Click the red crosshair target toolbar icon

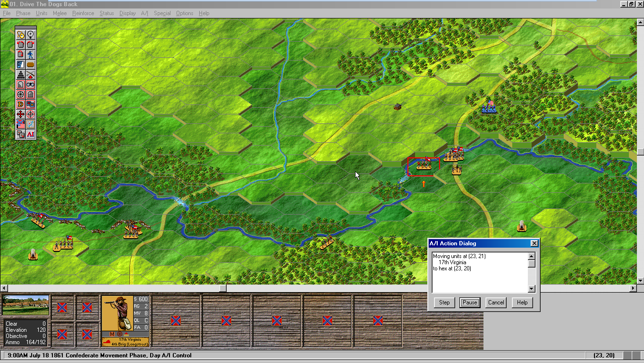tap(30, 114)
